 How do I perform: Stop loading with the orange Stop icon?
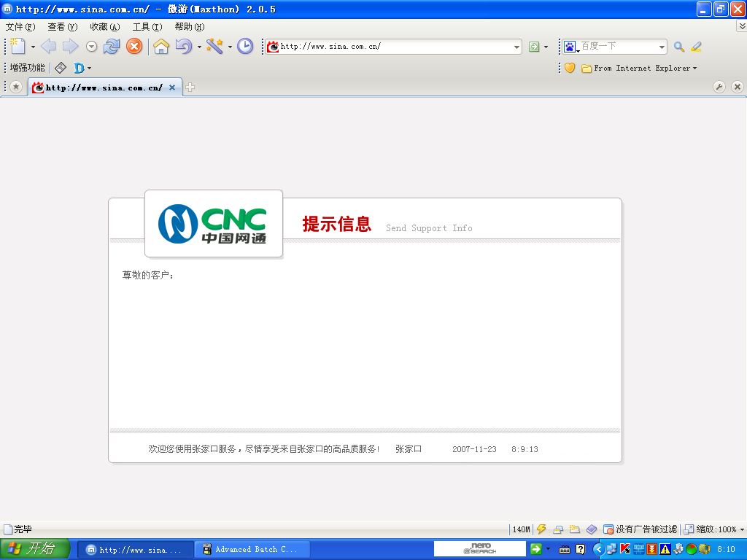tap(134, 46)
